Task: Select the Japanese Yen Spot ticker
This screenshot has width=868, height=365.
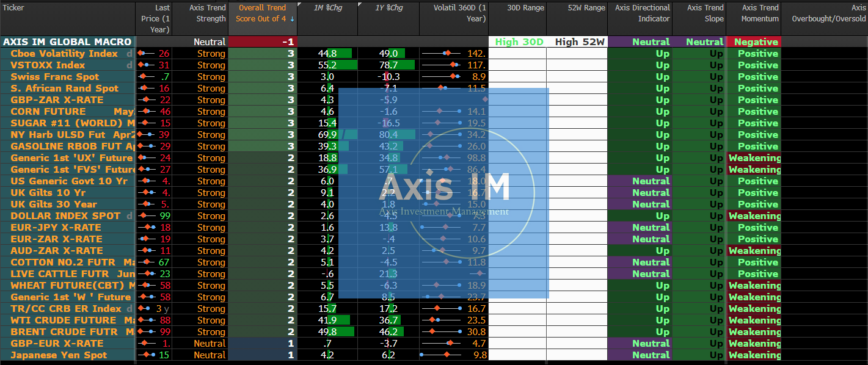Action: click(x=59, y=355)
